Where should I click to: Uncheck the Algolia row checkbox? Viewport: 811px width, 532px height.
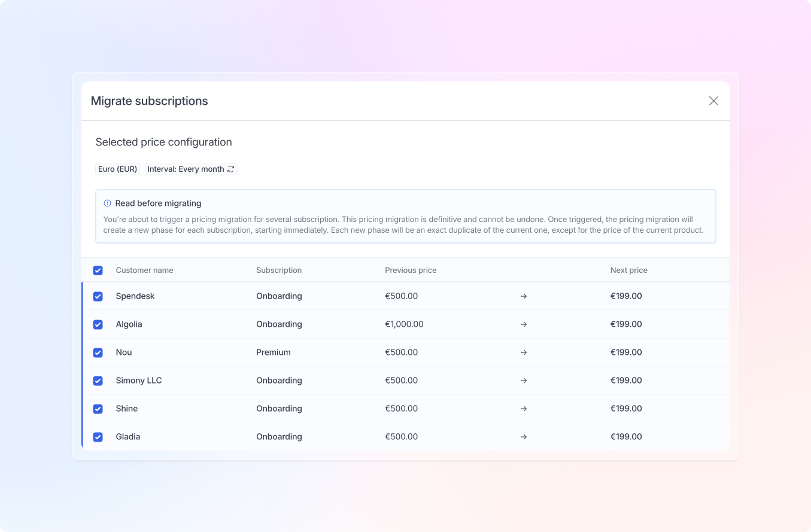(x=98, y=324)
